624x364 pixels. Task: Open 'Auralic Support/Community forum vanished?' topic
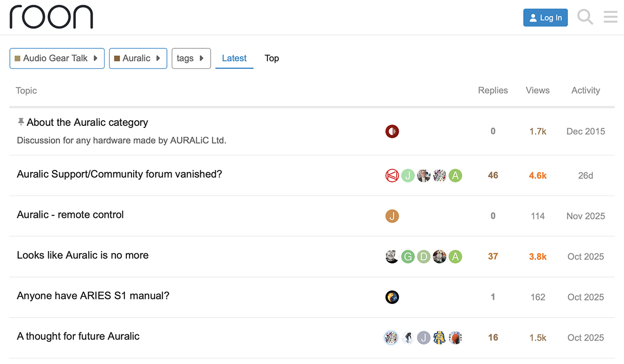click(x=119, y=174)
